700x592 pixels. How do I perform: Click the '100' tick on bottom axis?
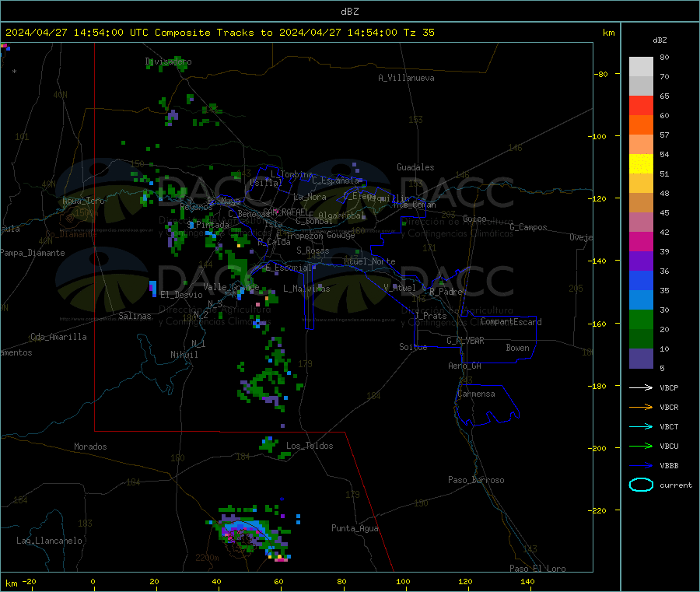pos(403,581)
